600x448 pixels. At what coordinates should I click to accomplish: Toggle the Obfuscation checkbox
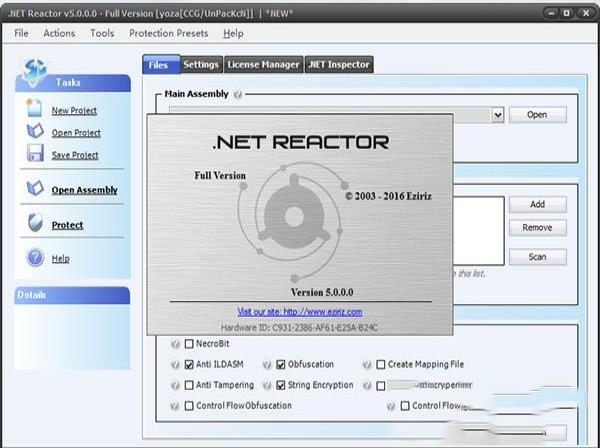(281, 364)
